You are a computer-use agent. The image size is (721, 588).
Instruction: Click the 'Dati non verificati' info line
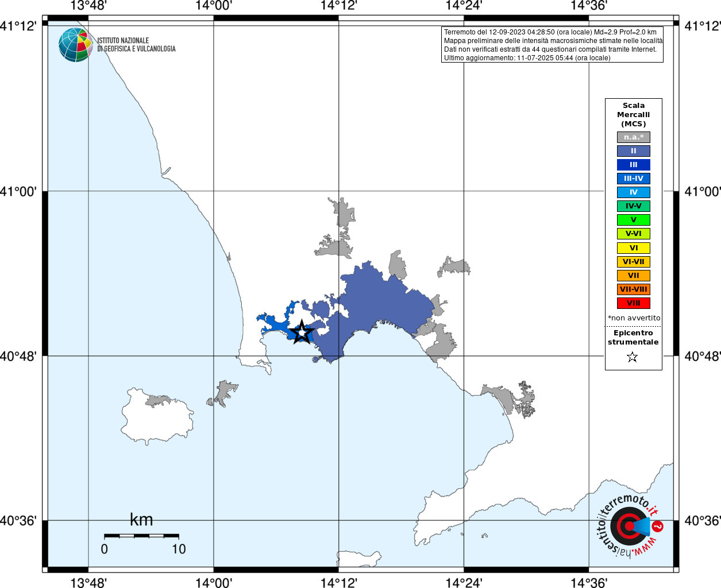[x=550, y=49]
